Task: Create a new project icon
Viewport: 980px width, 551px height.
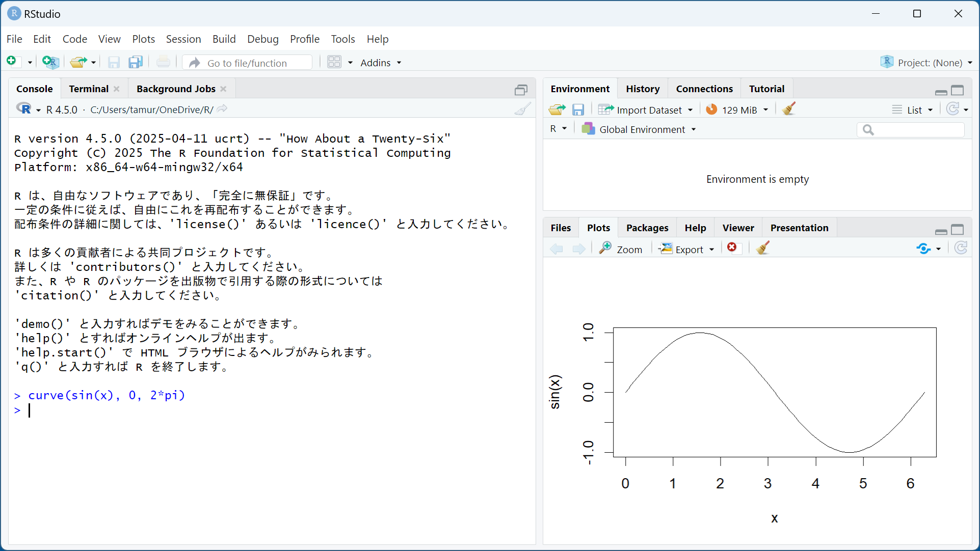Action: pos(50,62)
